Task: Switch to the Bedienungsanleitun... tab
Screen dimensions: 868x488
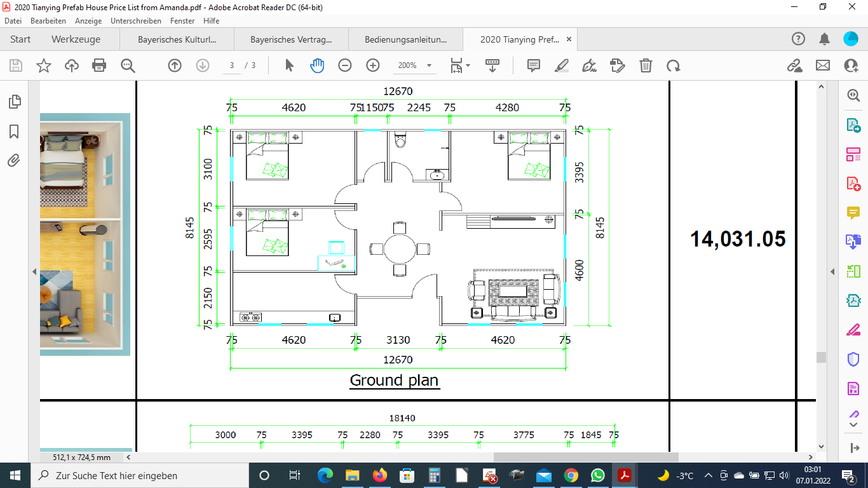Action: pos(405,39)
